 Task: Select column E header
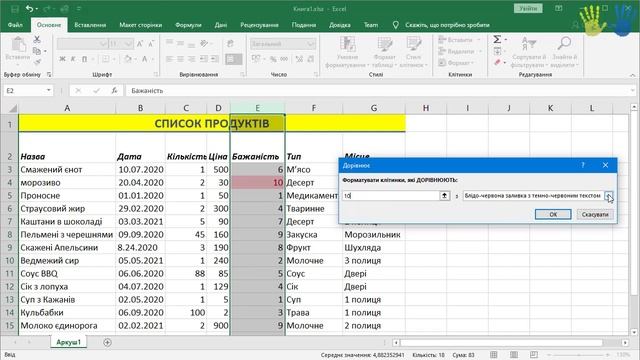pyautogui.click(x=257, y=108)
